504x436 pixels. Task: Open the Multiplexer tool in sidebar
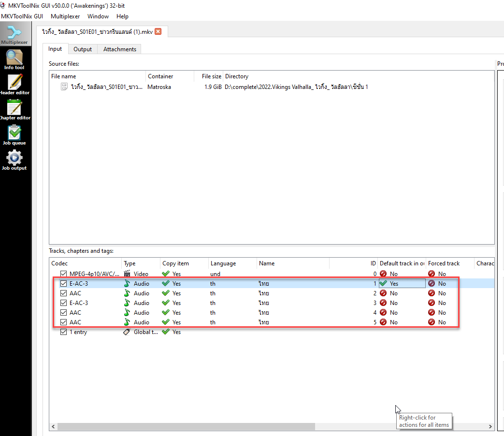[x=14, y=35]
